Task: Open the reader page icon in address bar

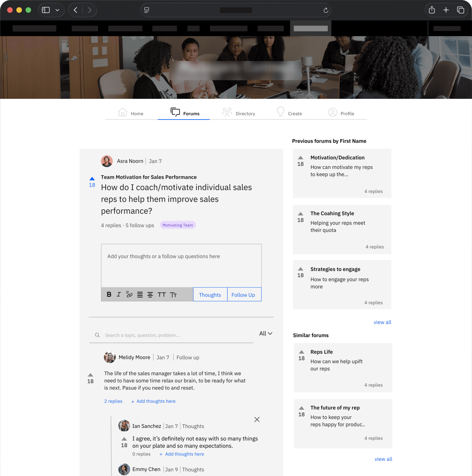Action: (147, 10)
